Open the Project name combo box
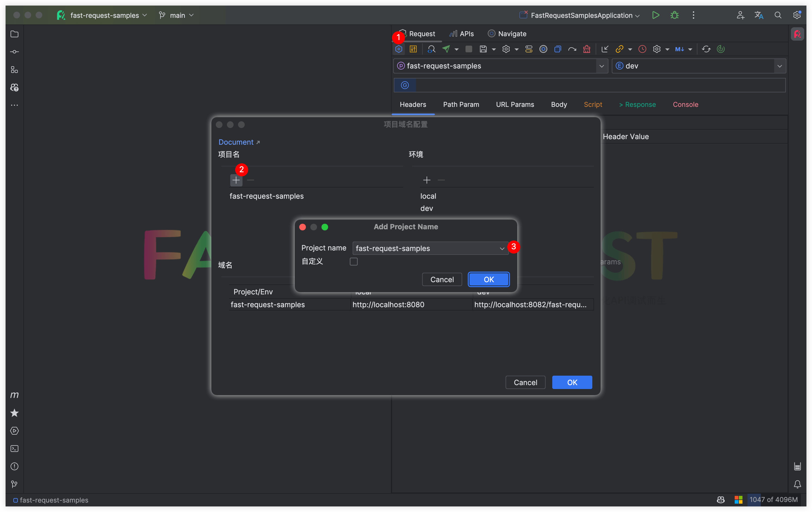This screenshot has height=512, width=812. (x=430, y=248)
